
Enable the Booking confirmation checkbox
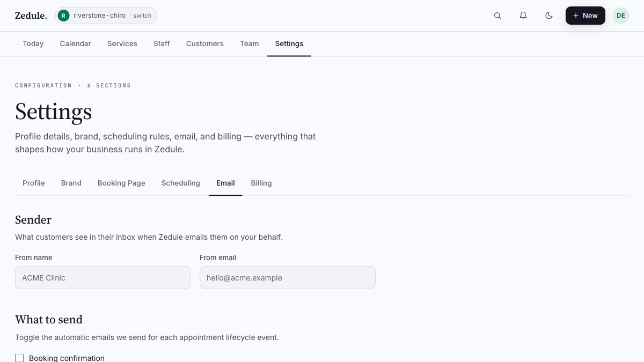point(19,358)
